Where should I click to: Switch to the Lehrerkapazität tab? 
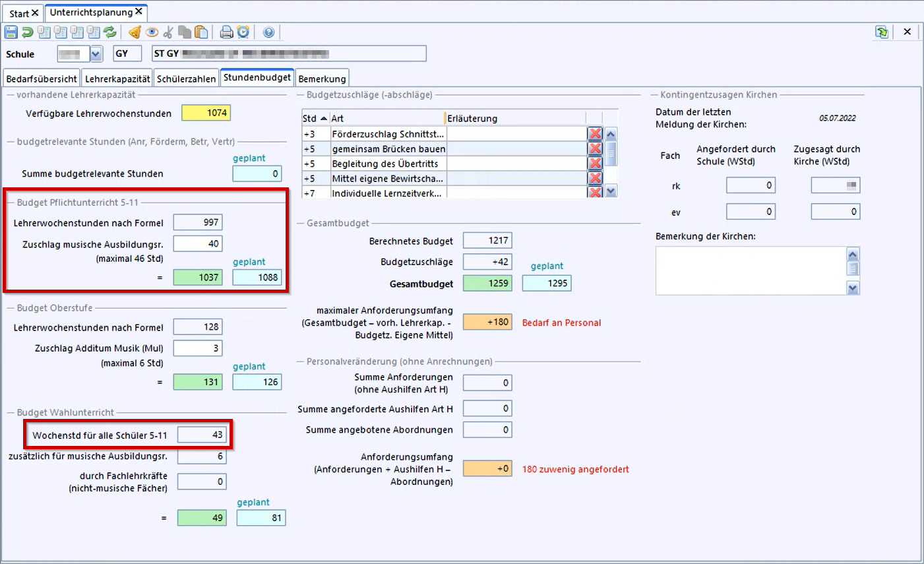117,78
